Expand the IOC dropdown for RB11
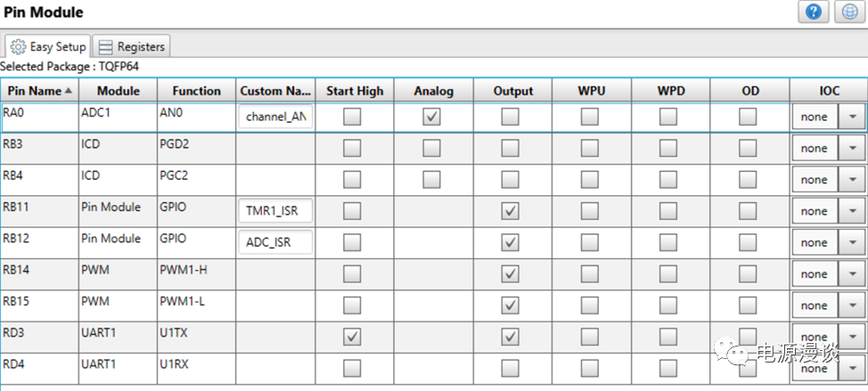This screenshot has height=391, width=868. pos(852,211)
